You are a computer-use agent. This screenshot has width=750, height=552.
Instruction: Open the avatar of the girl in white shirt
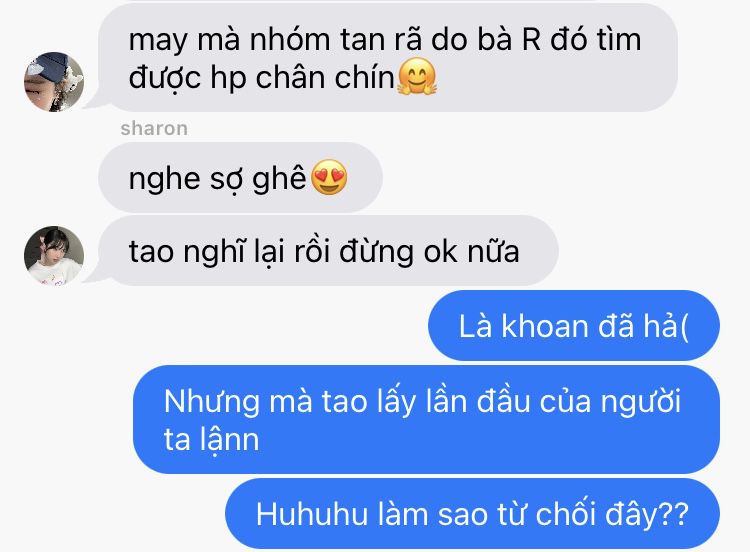coord(54,256)
